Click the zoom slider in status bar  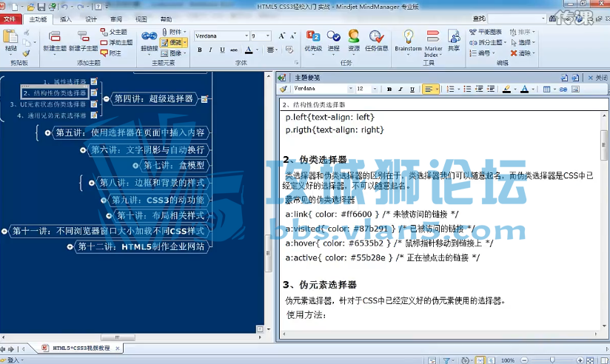pyautogui.click(x=552, y=360)
